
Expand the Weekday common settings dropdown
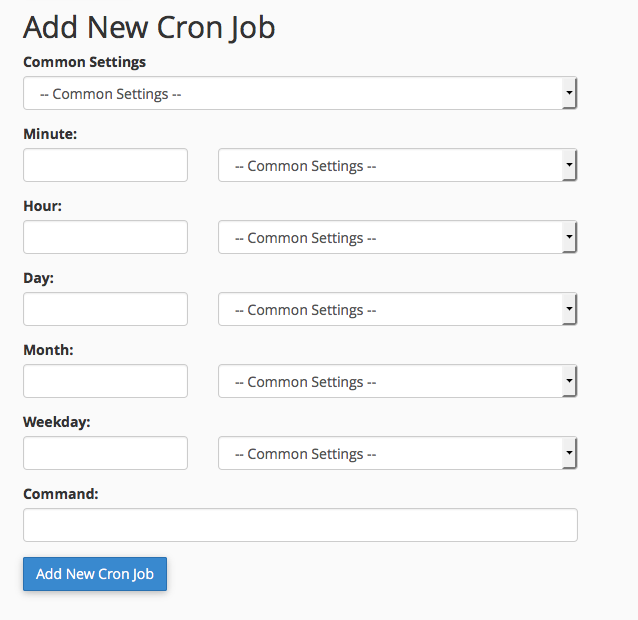pyautogui.click(x=398, y=453)
